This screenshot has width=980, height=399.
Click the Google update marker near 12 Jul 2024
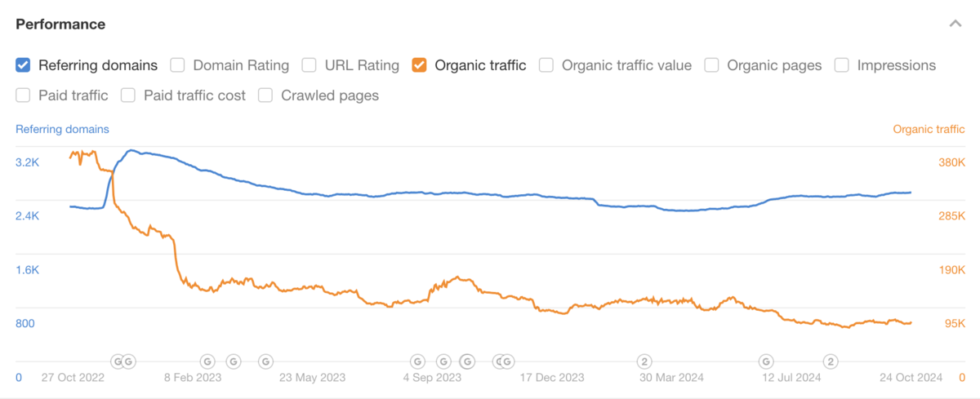tap(766, 361)
